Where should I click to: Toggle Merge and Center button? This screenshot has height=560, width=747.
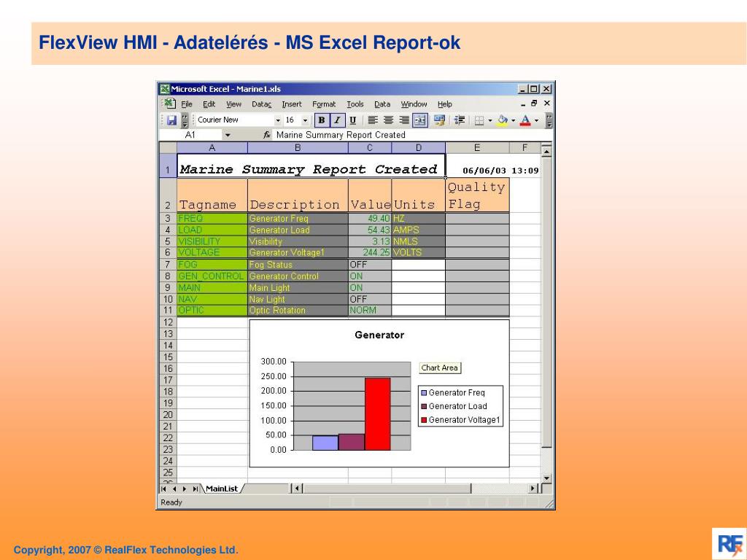419,120
